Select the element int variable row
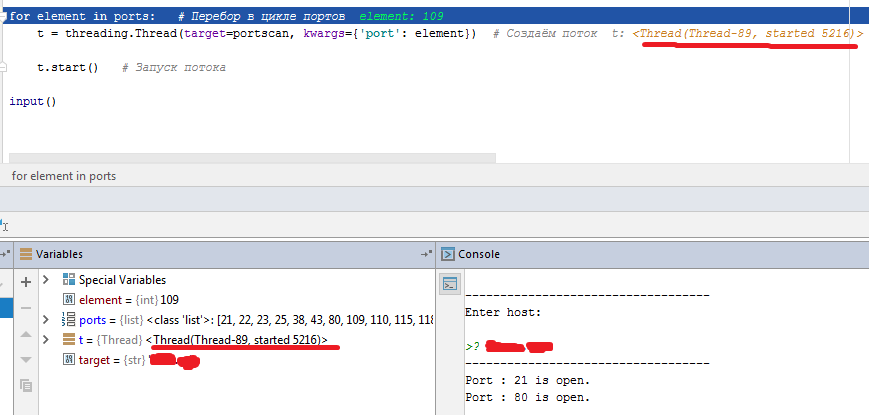The image size is (869, 415). (120, 300)
